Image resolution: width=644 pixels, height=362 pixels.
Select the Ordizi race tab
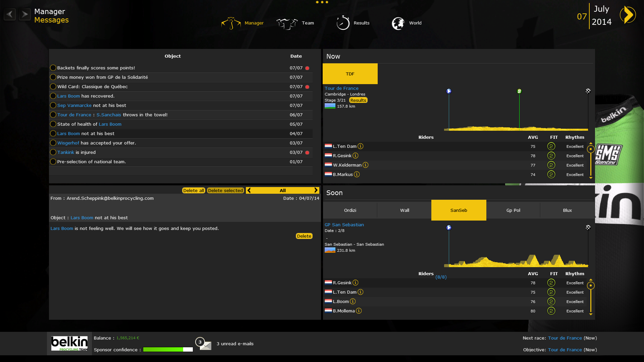click(x=350, y=210)
